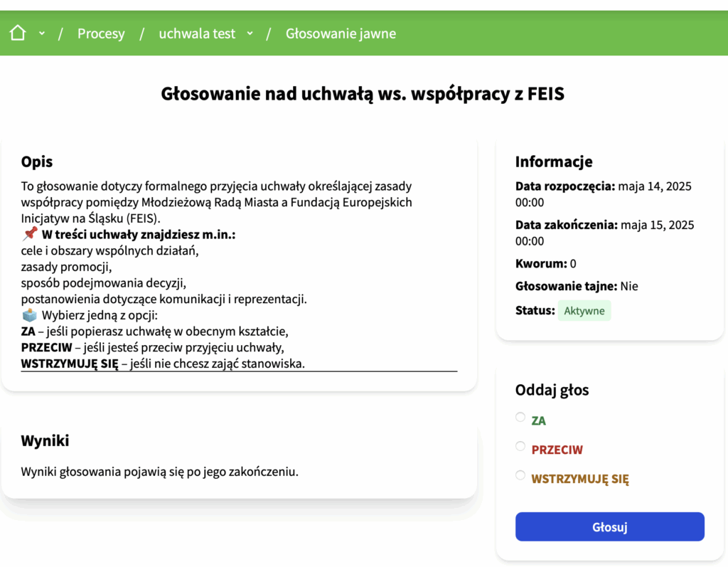Select the ZA radio button
This screenshot has width=728, height=567.
pos(520,417)
